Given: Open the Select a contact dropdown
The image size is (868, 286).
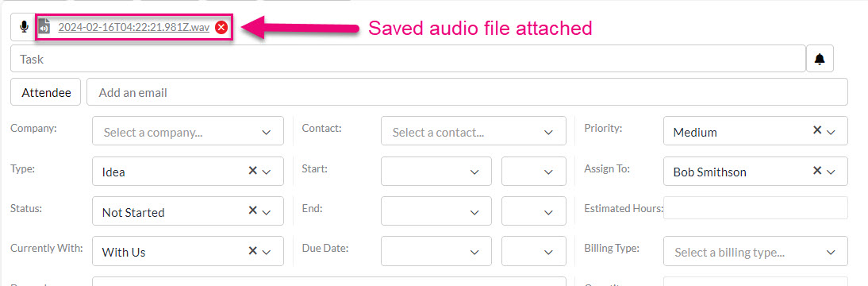Looking at the screenshot, I should coord(474,131).
